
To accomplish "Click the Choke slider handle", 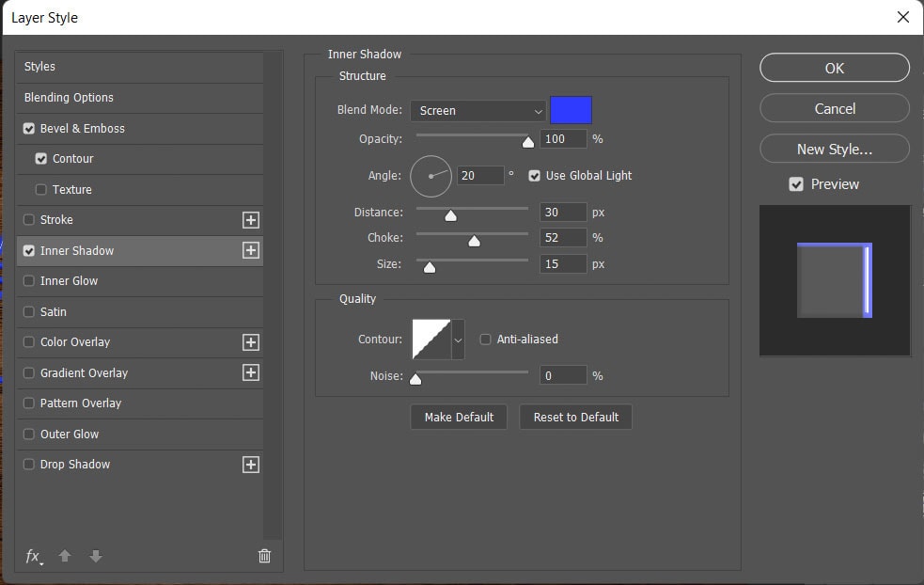I will (474, 241).
